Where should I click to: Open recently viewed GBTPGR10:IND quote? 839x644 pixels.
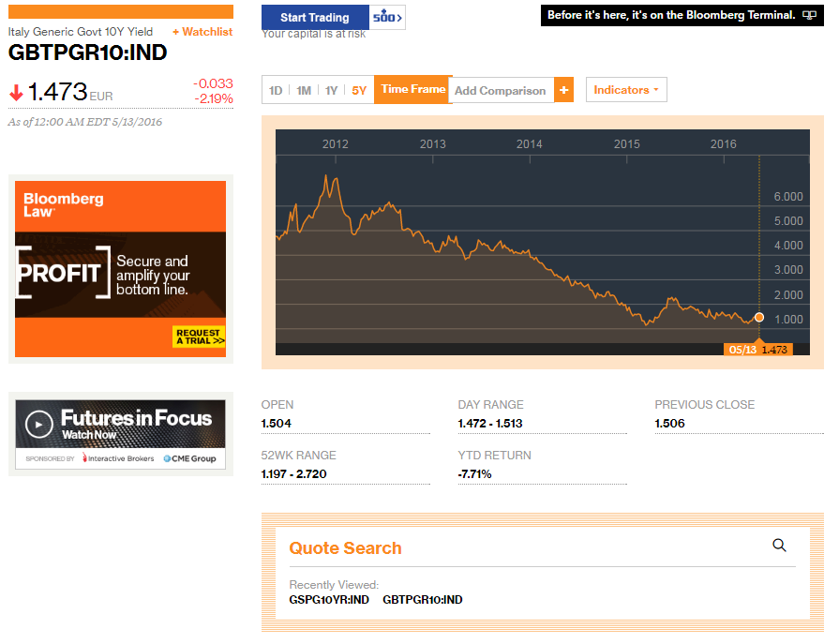pos(423,600)
